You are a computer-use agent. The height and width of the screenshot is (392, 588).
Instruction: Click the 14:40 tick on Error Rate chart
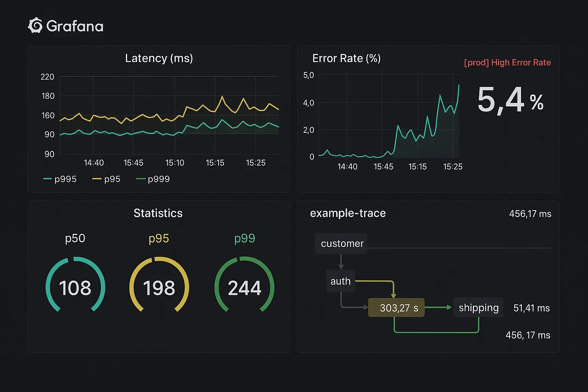347,167
